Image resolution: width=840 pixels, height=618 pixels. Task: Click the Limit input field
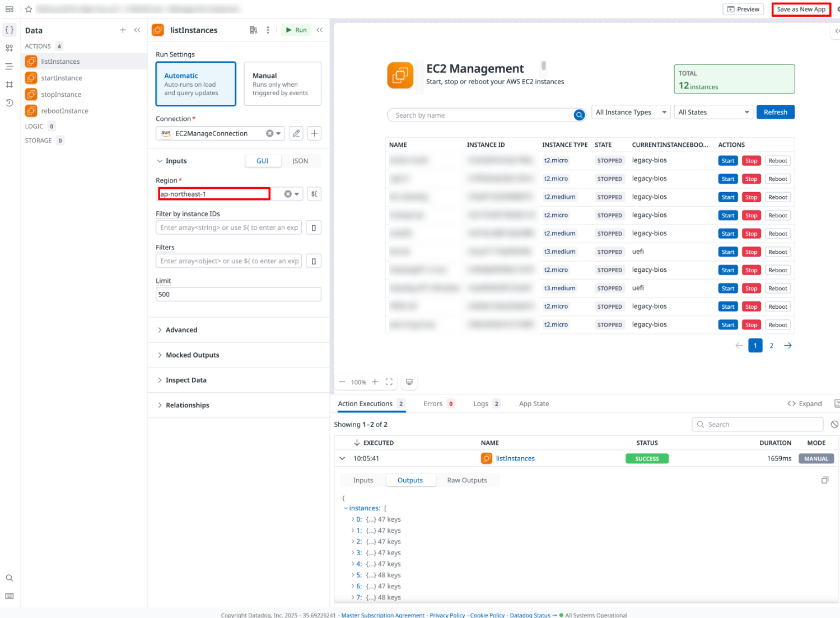(239, 294)
